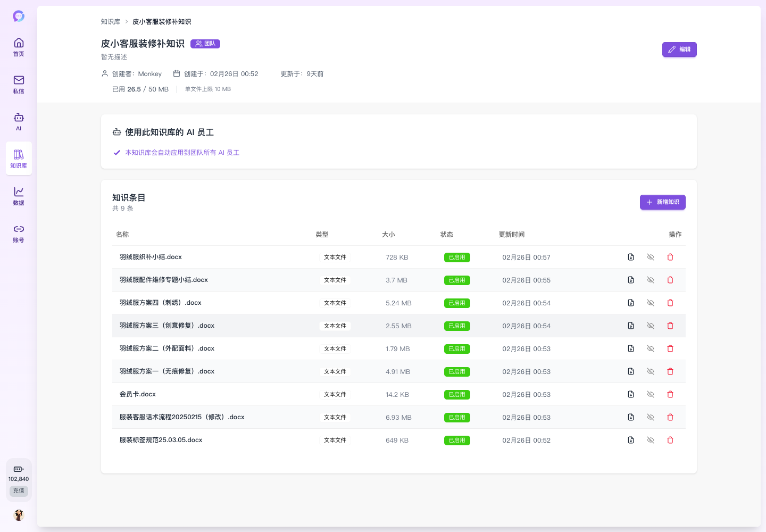
Task: Hide 羽绒服配件维修专题小结.docx via eye toggle
Action: [651, 280]
